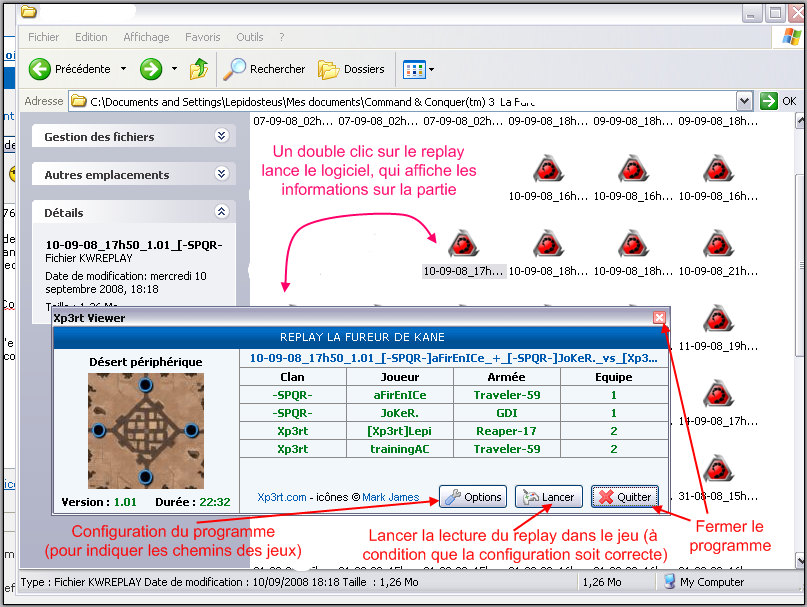The width and height of the screenshot is (807, 607).
Task: Select the 31-08-08_15h replay file icon
Action: (718, 469)
